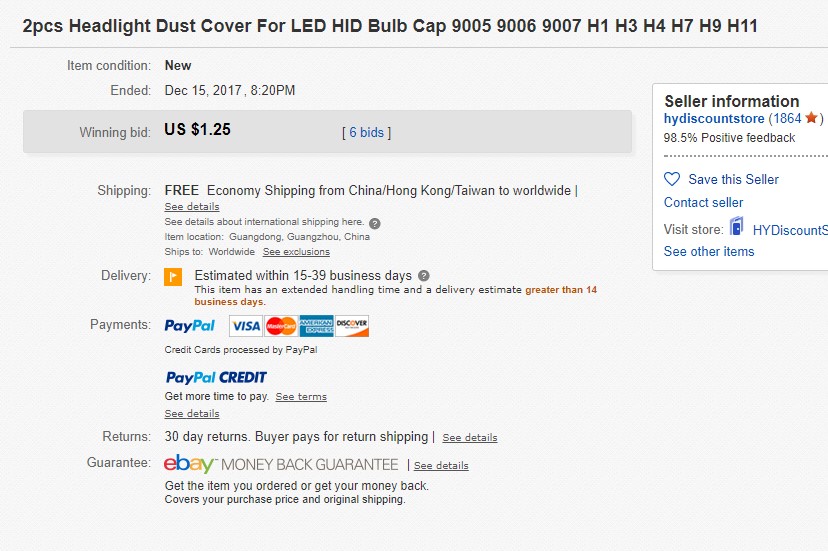Viewport: 828px width, 551px height.
Task: Click the heart icon to save seller
Action: pyautogui.click(x=672, y=179)
